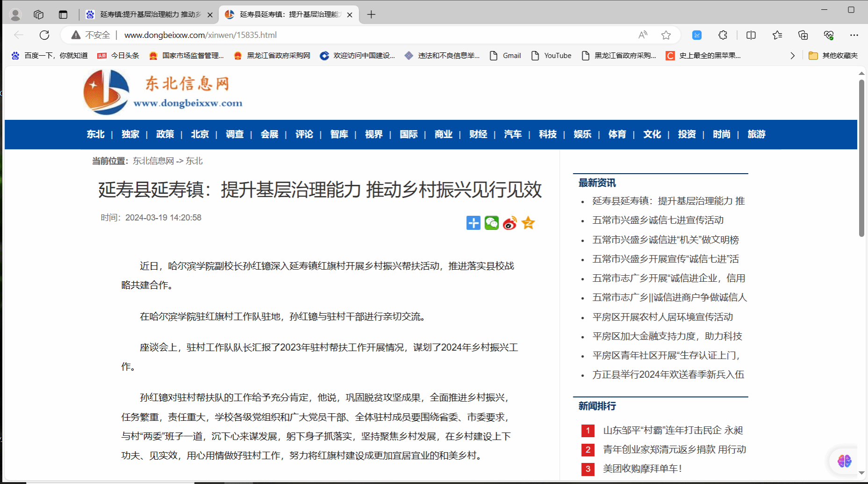Open browser settings and more menu

coord(854,35)
